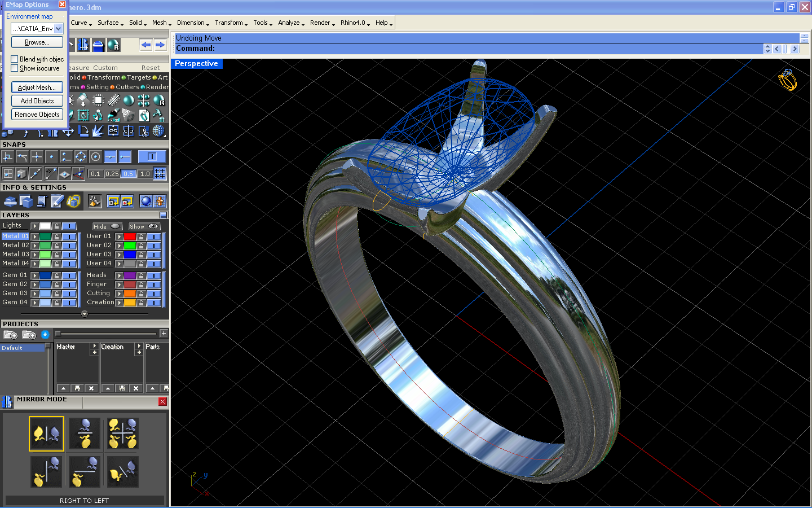812x508 pixels.
Task: Click the four-spheres array icon
Action: [x=144, y=100]
